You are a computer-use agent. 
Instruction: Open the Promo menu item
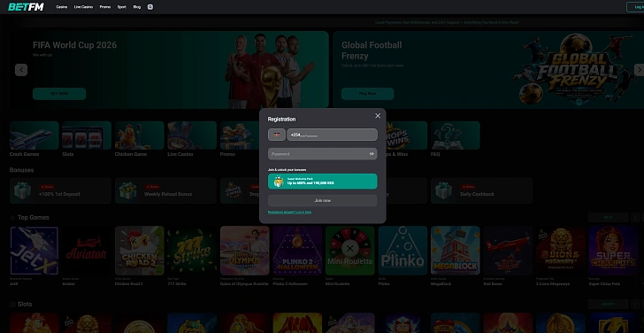105,7
